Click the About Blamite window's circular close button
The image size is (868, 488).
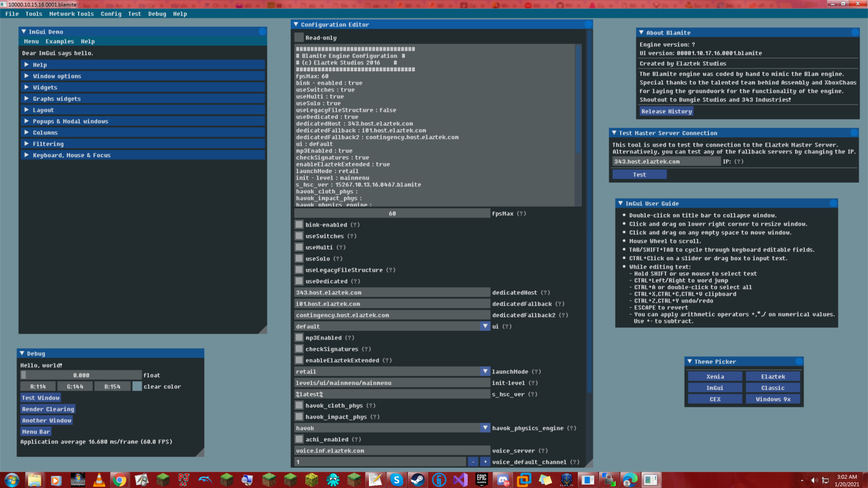pos(855,33)
